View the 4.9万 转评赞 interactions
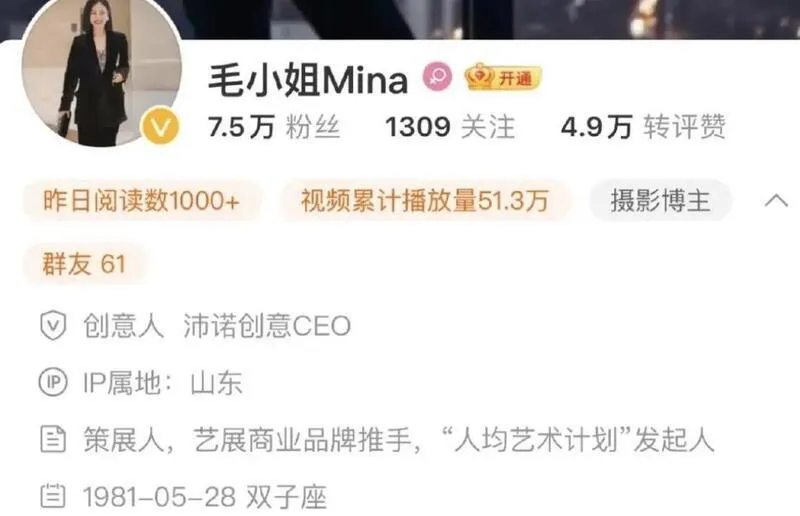Screen dimensions: 800x516 643,127
